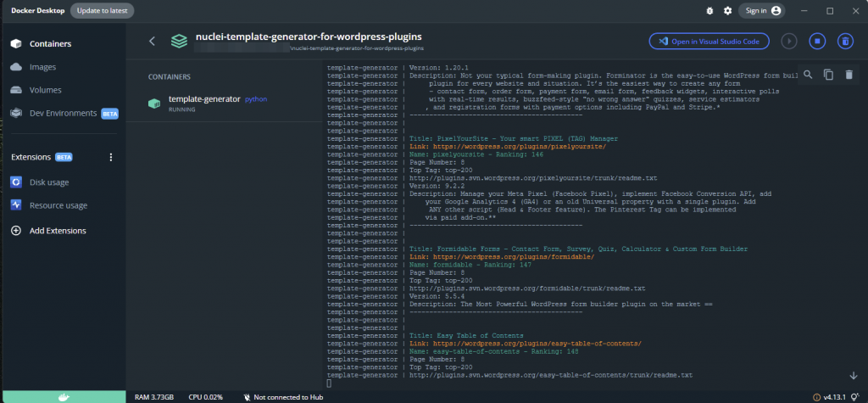Open the Extensions three-dot menu
The width and height of the screenshot is (868, 403).
tap(110, 157)
